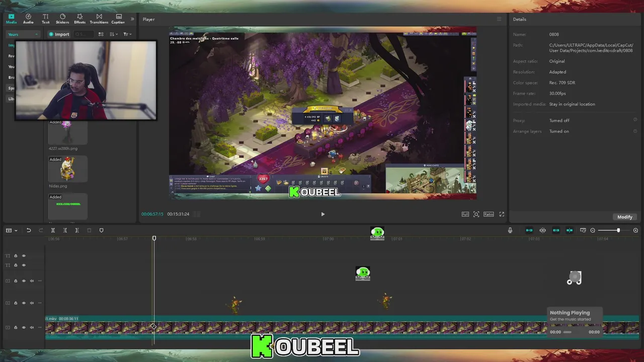Toggle main track magnet in the timeline toolbar
The height and width of the screenshot is (362, 644).
tap(529, 230)
